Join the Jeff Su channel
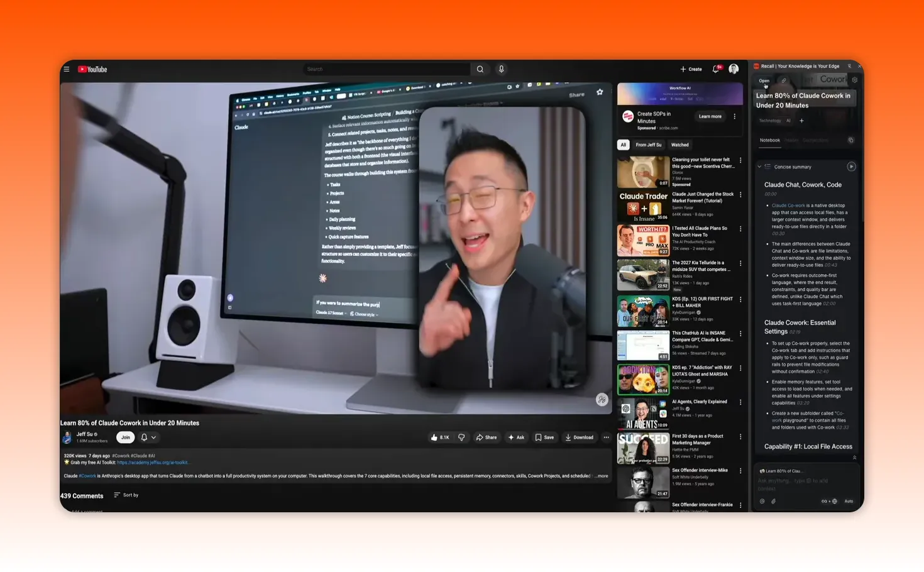Viewport: 924px width, 572px height. tap(126, 437)
